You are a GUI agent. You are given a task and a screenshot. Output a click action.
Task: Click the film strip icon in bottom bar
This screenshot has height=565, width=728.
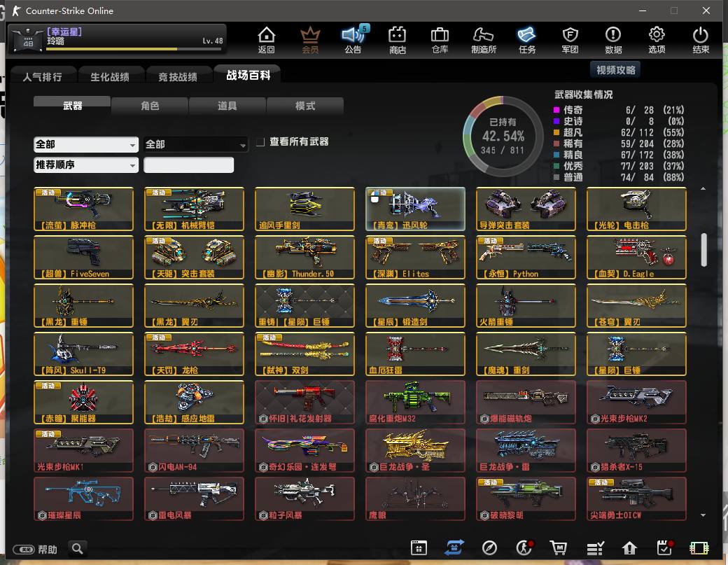click(699, 548)
